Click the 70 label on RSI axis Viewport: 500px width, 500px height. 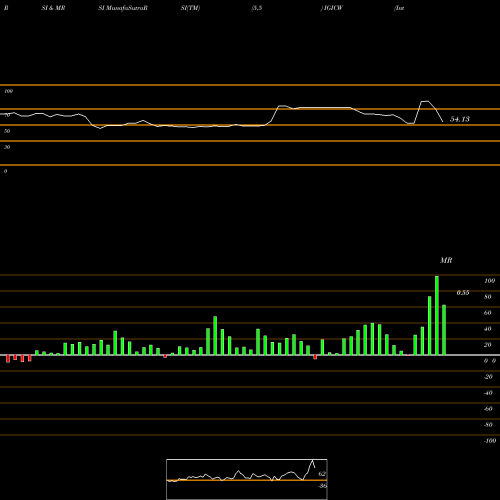click(x=7, y=115)
